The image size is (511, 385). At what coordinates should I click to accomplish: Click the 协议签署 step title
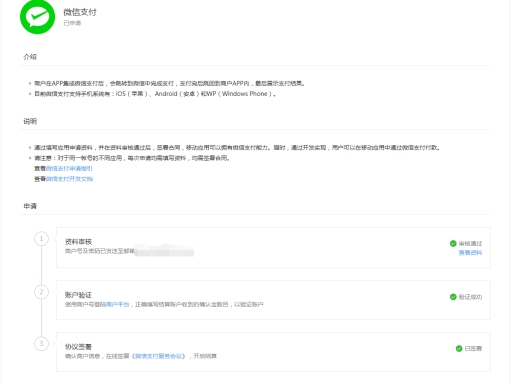[x=78, y=347]
